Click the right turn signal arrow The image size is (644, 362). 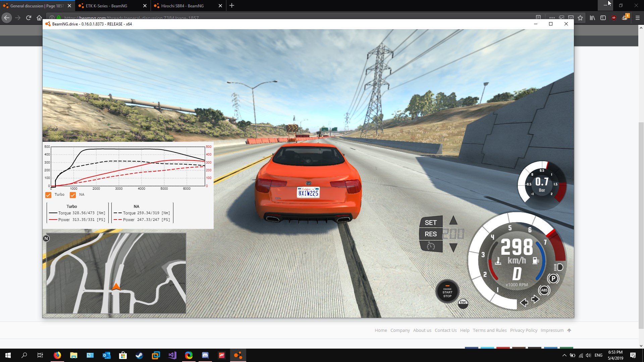(535, 299)
